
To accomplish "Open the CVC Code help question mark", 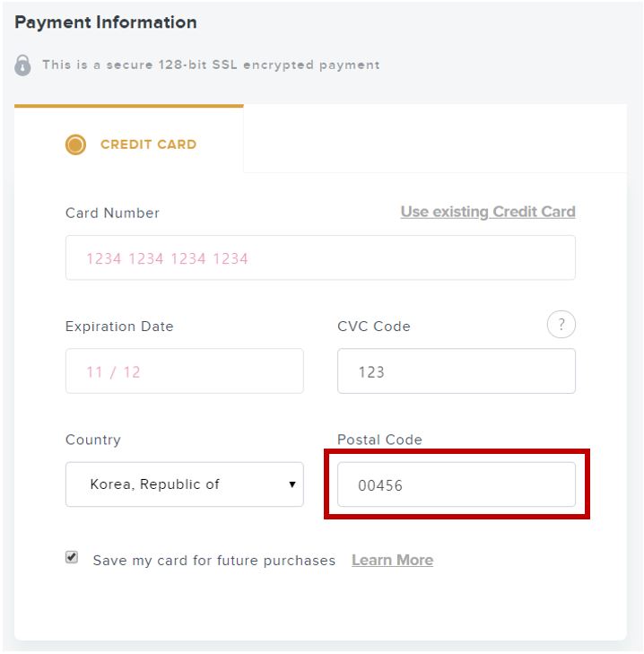I will point(561,325).
